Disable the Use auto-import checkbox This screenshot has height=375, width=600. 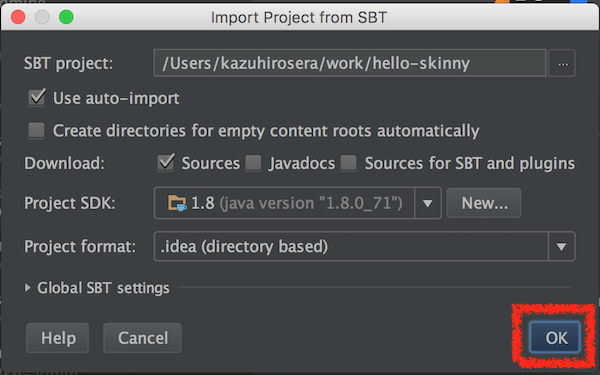coord(37,98)
